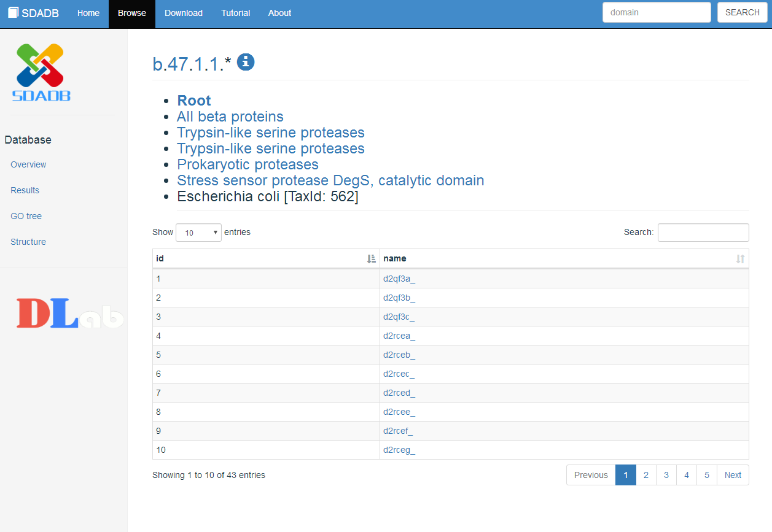This screenshot has width=772, height=532.
Task: Open domain entry d2rceb_
Action: click(399, 355)
